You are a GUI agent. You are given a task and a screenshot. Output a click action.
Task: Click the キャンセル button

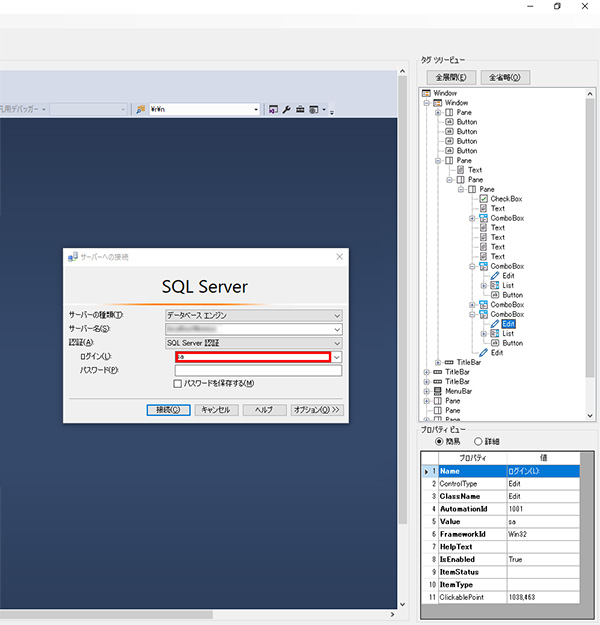click(216, 410)
